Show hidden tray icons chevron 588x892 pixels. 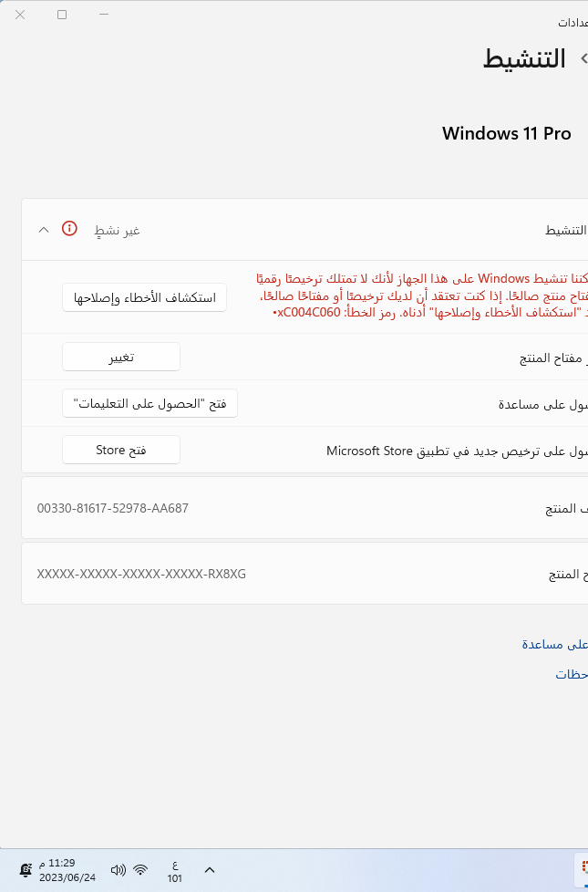(x=210, y=870)
